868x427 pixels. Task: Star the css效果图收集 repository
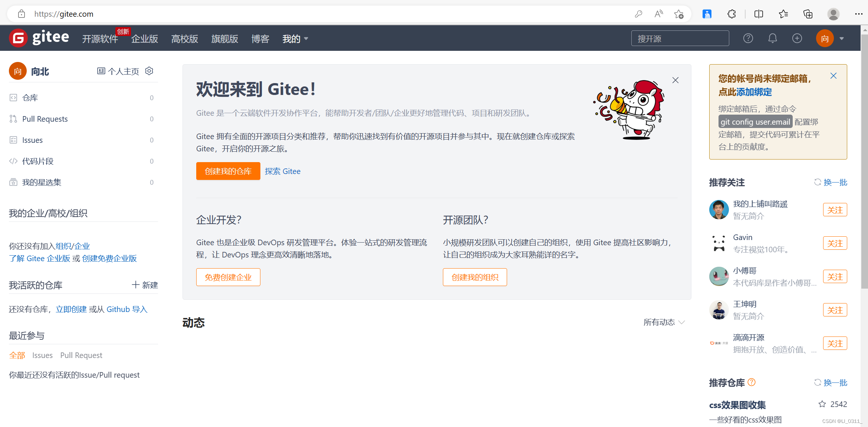822,404
